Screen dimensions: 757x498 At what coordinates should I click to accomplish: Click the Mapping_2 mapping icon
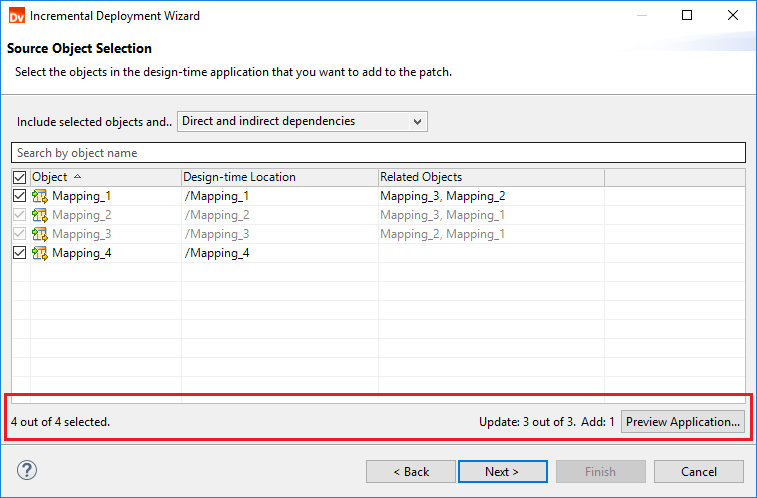pos(40,215)
